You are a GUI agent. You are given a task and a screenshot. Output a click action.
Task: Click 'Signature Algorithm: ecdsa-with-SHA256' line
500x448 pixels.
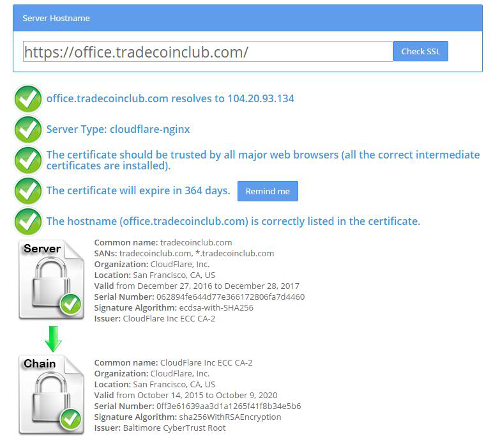[x=174, y=307]
